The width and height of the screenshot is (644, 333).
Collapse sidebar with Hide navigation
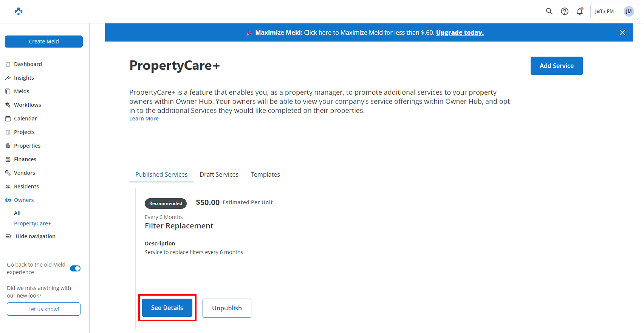35,236
